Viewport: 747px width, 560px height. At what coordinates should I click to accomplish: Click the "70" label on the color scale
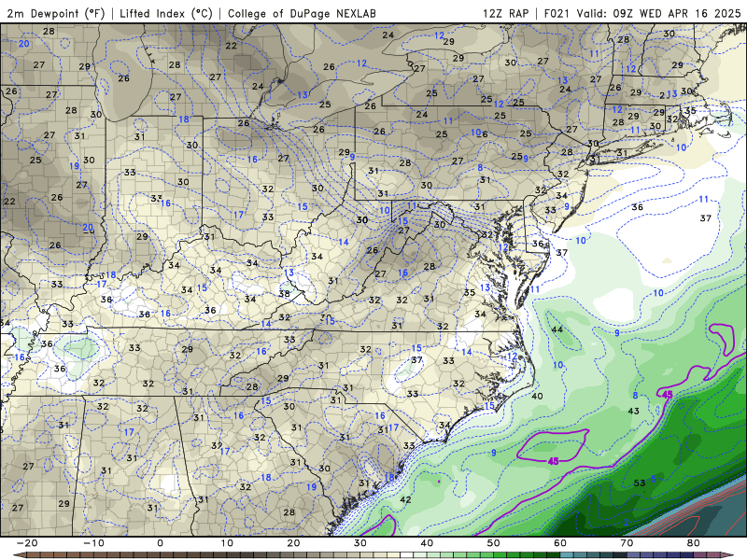pyautogui.click(x=627, y=543)
